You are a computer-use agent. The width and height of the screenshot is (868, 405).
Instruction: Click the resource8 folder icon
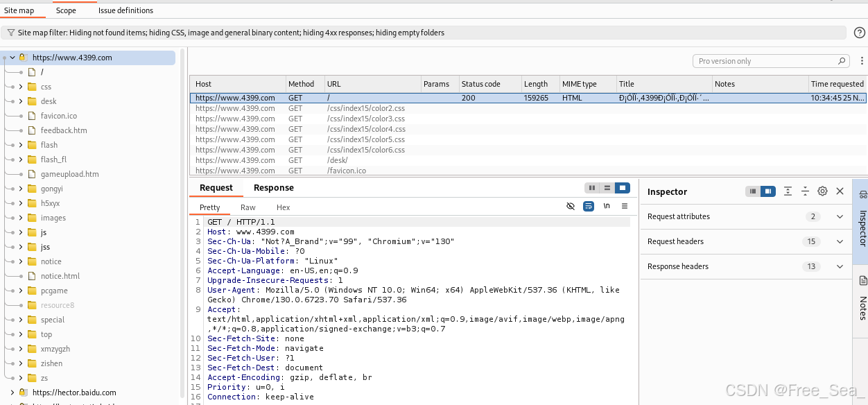[x=31, y=305]
